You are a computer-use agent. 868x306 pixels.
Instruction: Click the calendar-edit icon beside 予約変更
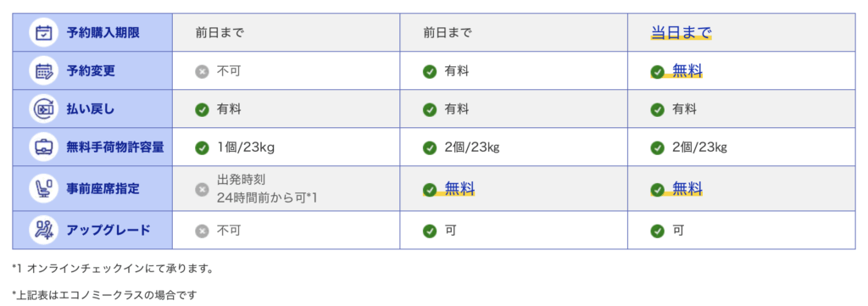click(x=44, y=71)
